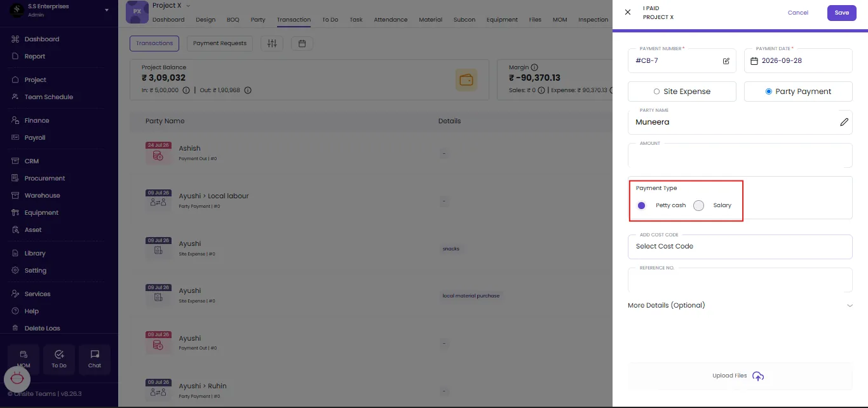Screen dimensions: 868x408
Task: Focus the Amount input field
Action: coord(740,156)
